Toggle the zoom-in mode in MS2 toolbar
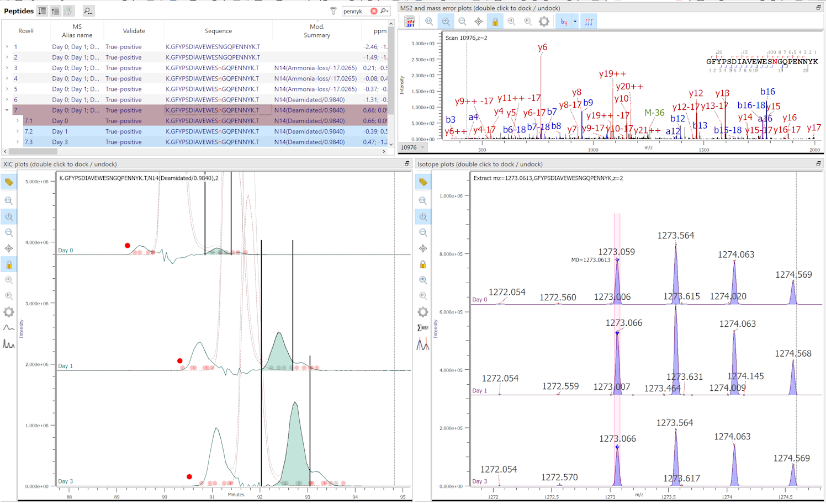Screen dimensions: 826x504 click(x=446, y=22)
